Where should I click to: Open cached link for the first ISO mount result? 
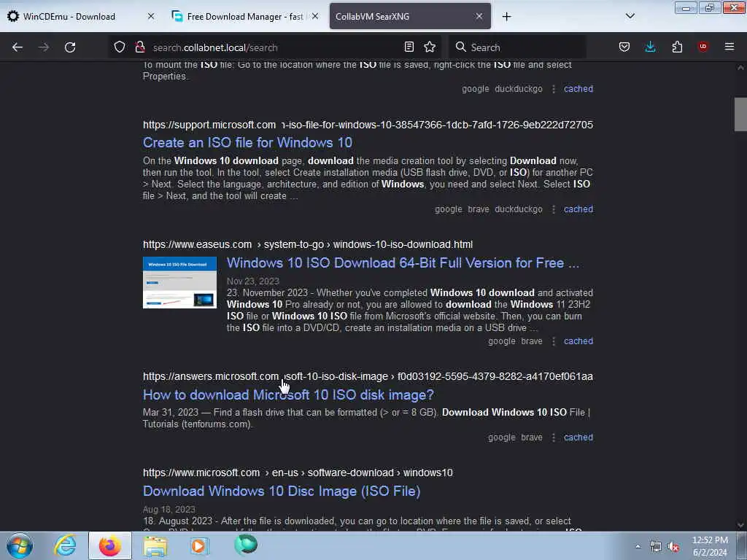(x=578, y=88)
